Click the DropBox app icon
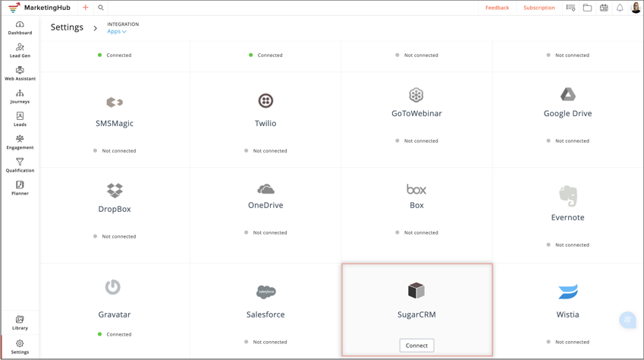This screenshot has height=360, width=644. [x=115, y=191]
